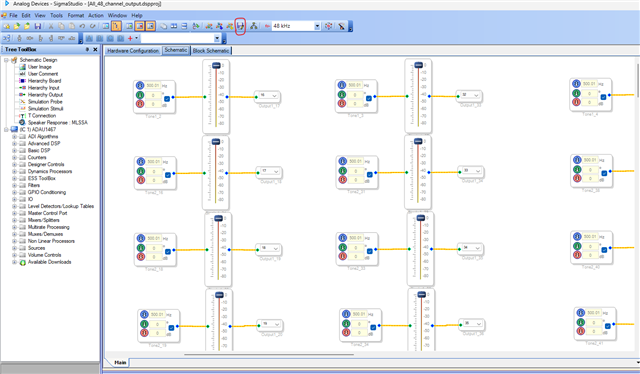This screenshot has height=374, width=640.
Task: Click the Save project disk icon in toolbar
Action: coord(38,26)
